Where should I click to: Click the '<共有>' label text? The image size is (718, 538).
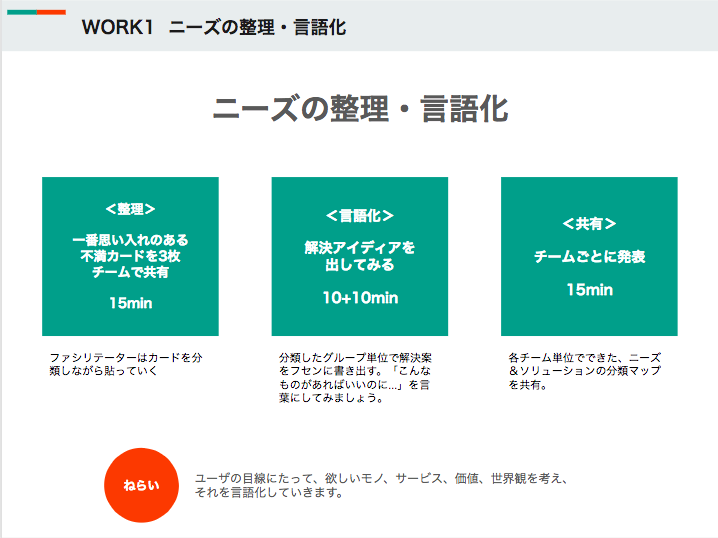(589, 224)
